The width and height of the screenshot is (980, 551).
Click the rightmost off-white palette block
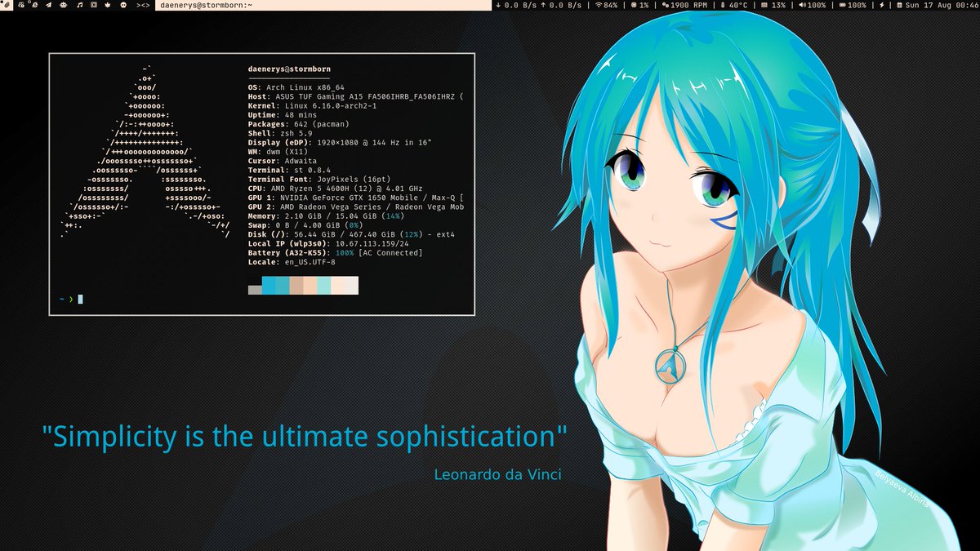[352, 285]
